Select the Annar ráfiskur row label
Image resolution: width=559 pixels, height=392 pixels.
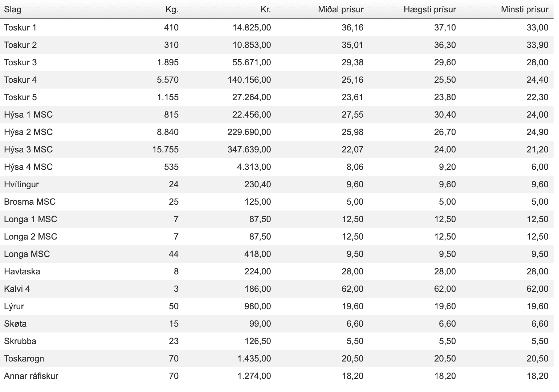tap(31, 376)
